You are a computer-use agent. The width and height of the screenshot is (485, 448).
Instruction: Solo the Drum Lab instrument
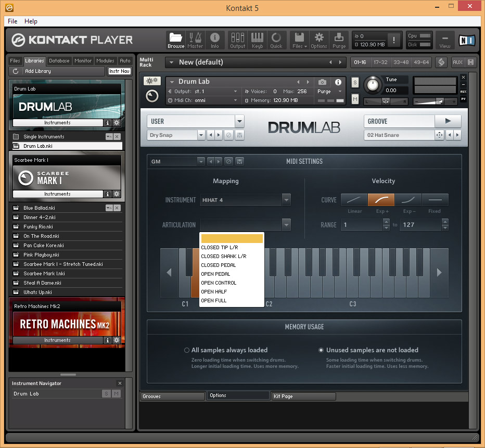click(355, 83)
